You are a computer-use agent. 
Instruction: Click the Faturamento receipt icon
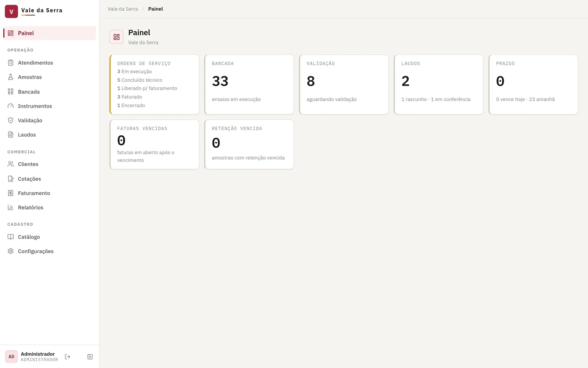click(x=11, y=193)
